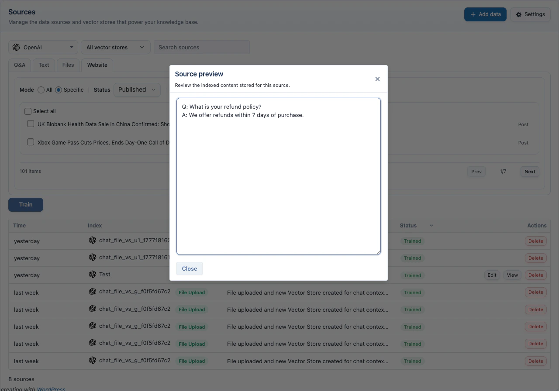
Task: Open the Files tab
Action: 68,65
